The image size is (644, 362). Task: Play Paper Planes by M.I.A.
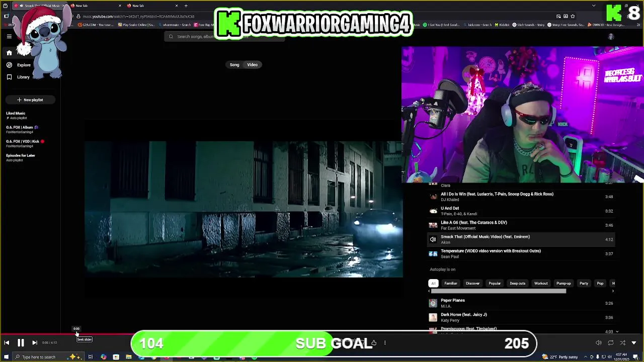tap(522, 303)
